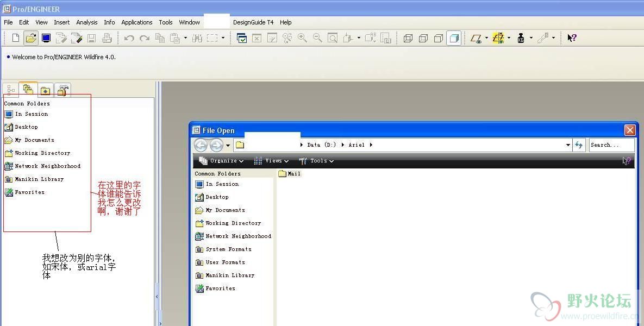644x326 pixels.
Task: Click the Paste clipboard icon
Action: [x=175, y=38]
